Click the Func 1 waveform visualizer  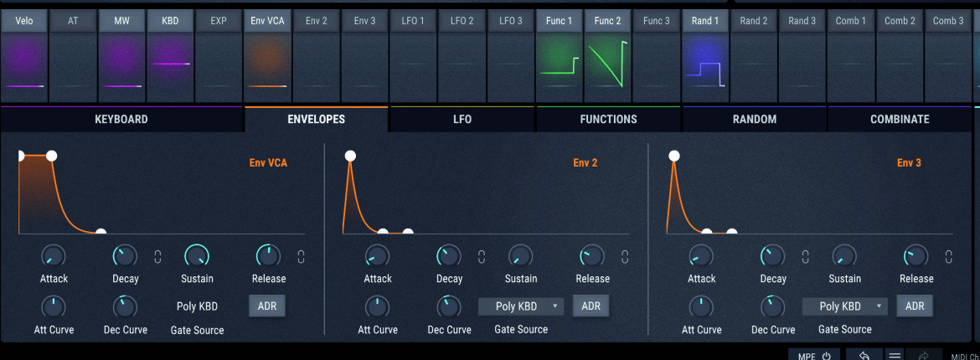pyautogui.click(x=560, y=68)
